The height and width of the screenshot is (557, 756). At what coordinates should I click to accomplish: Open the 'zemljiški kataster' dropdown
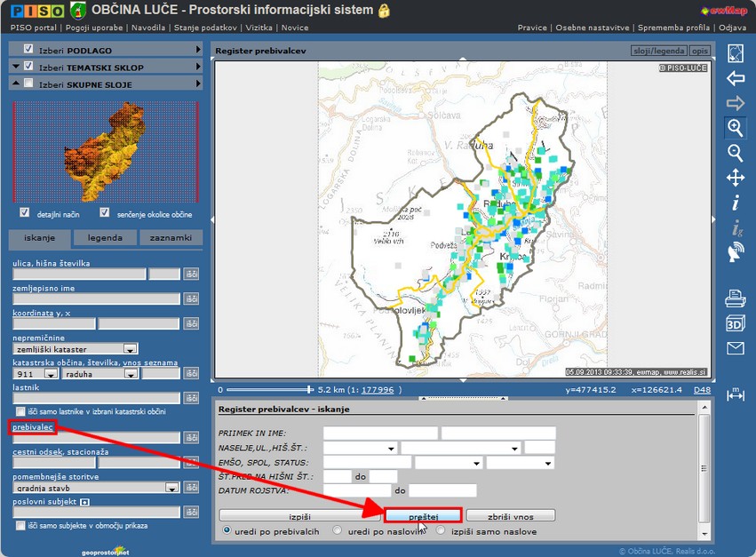[x=130, y=349]
